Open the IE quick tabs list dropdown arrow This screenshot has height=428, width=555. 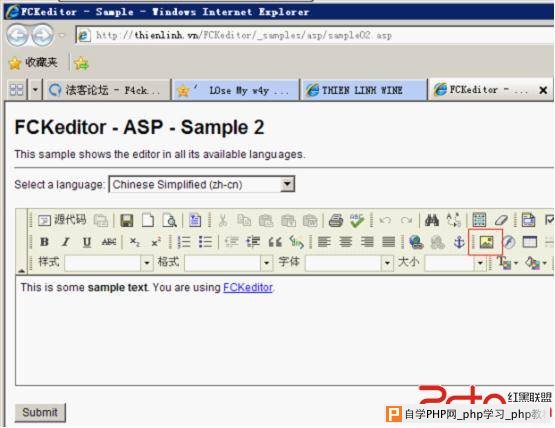point(35,90)
